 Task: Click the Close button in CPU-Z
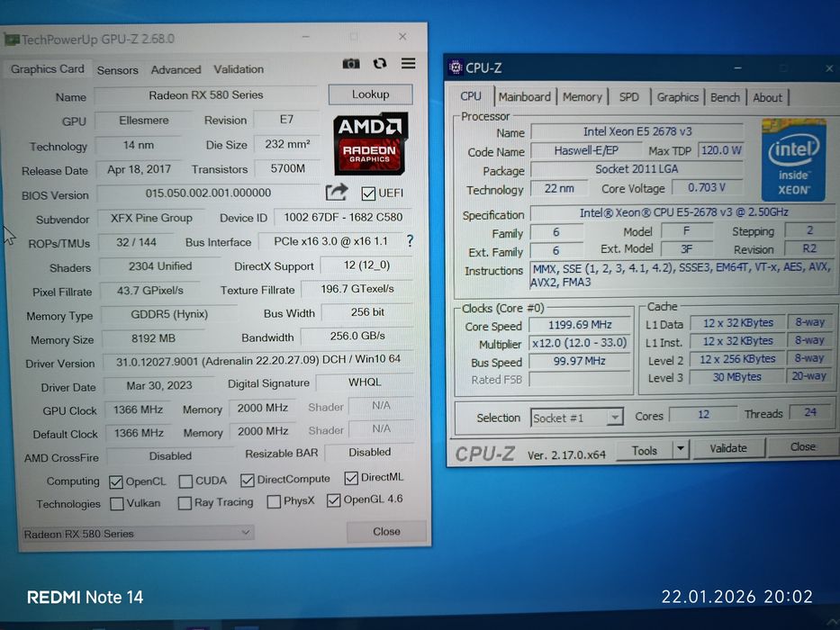[802, 446]
